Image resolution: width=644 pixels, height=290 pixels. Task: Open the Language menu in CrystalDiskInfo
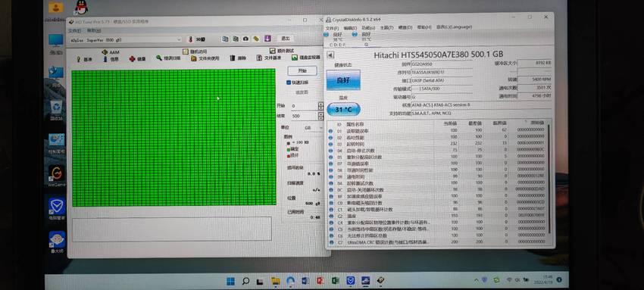click(454, 27)
